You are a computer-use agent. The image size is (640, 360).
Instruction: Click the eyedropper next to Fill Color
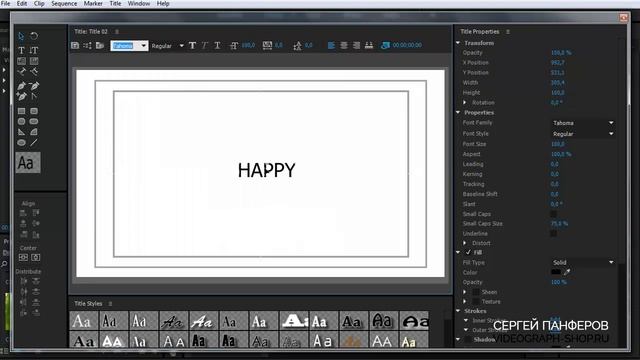click(x=567, y=272)
